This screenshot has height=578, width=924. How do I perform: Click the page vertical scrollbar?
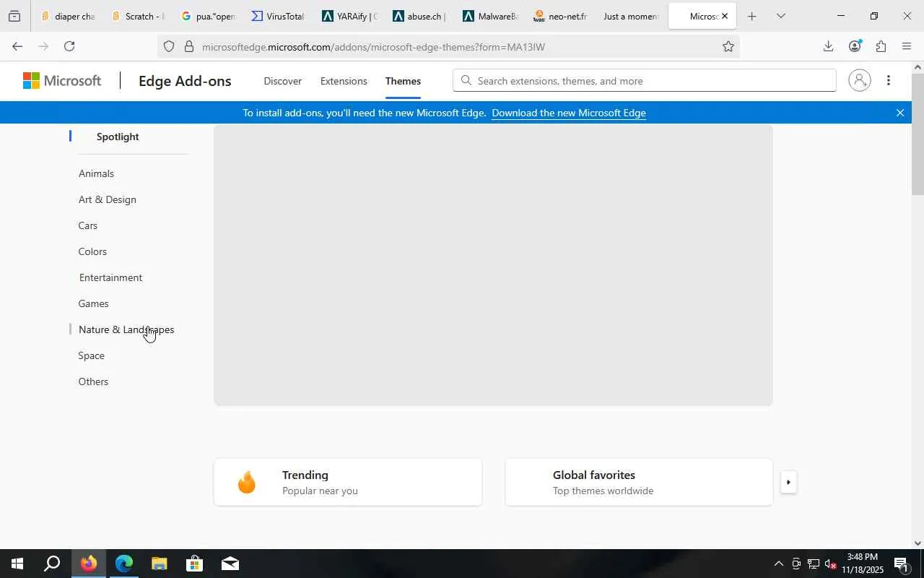coord(918,134)
